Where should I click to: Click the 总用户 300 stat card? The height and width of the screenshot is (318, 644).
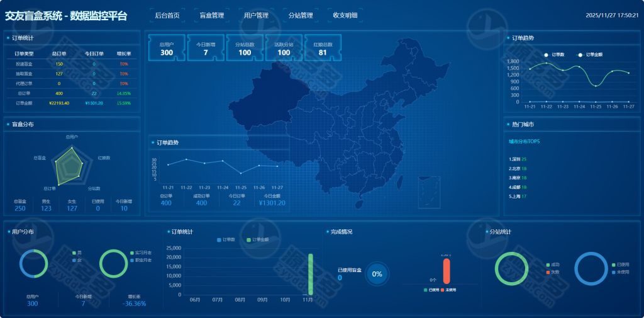click(167, 48)
